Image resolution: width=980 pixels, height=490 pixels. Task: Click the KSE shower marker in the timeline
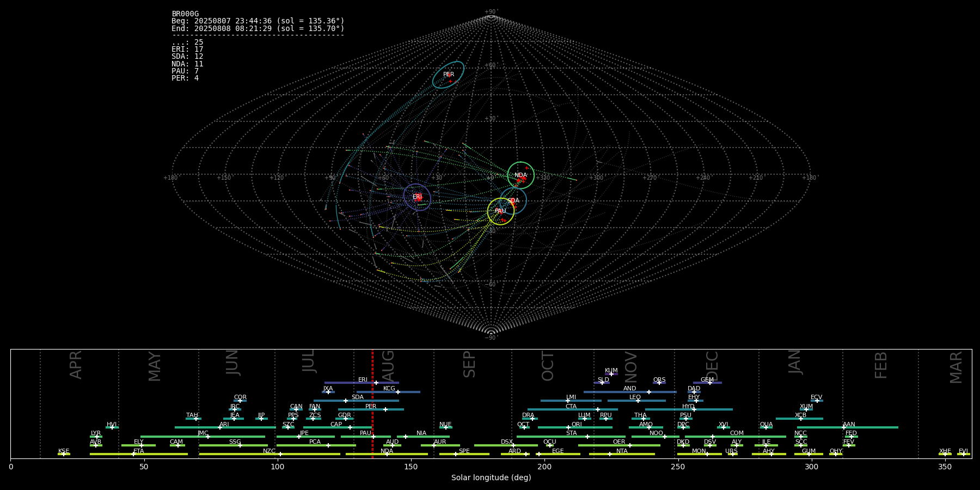64,454
